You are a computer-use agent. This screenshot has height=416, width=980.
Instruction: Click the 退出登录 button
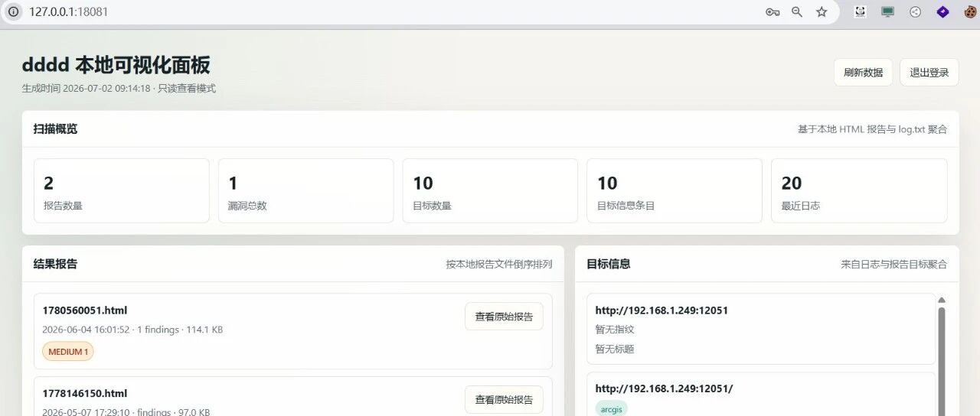[x=929, y=73]
